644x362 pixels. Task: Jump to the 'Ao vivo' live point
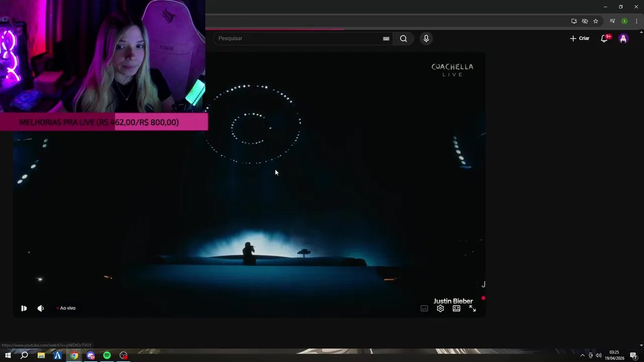click(x=66, y=308)
